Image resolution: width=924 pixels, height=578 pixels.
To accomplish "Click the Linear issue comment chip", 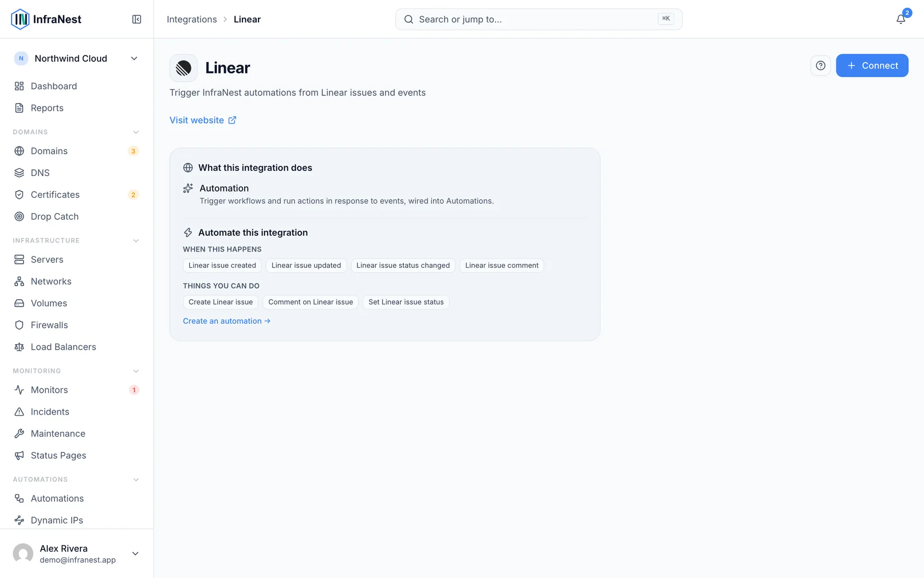I will 502,265.
